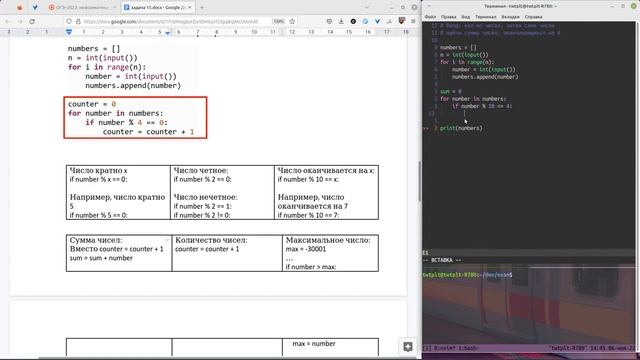The width and height of the screenshot is (640, 360).
Task: Click 'numbers.append(number)' line in terminal editor
Action: [x=485, y=77]
